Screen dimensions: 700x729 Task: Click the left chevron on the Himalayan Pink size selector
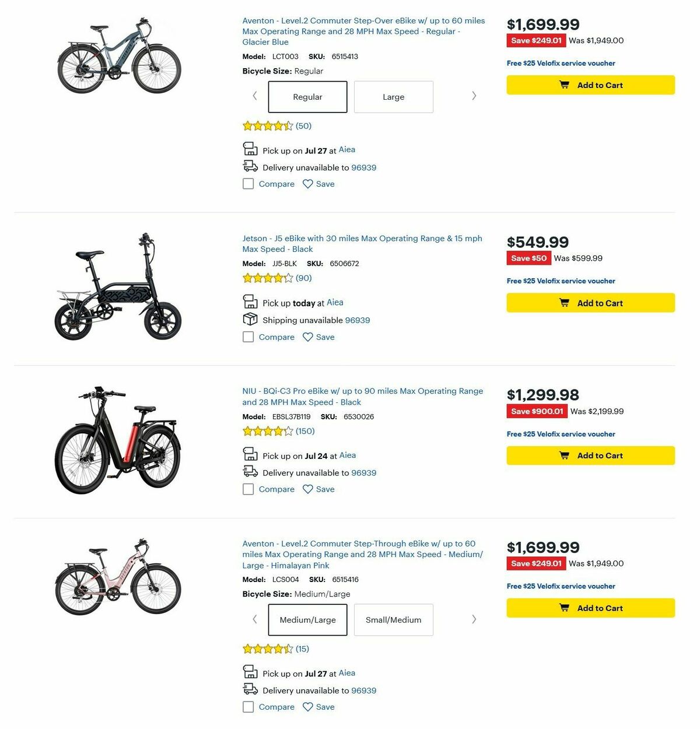pos(254,619)
